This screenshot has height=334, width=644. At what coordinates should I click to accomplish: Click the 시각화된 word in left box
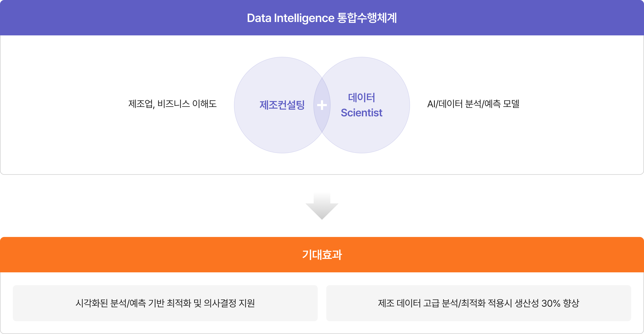pos(92,303)
